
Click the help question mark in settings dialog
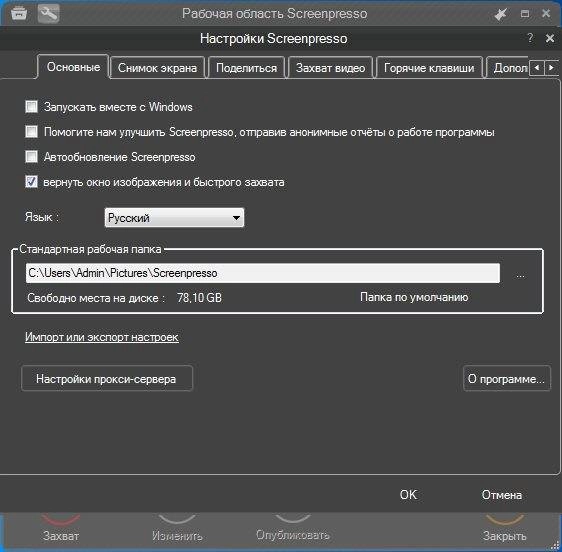(x=530, y=38)
